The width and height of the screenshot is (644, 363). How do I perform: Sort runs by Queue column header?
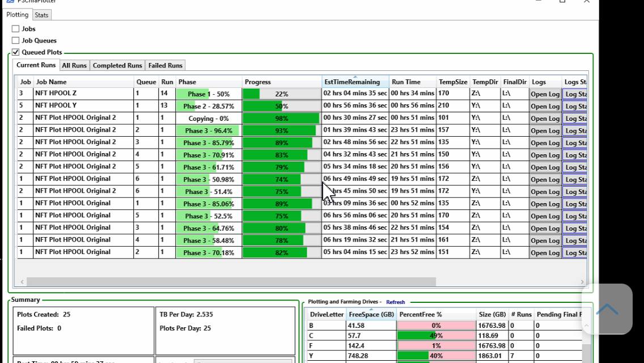click(x=146, y=82)
